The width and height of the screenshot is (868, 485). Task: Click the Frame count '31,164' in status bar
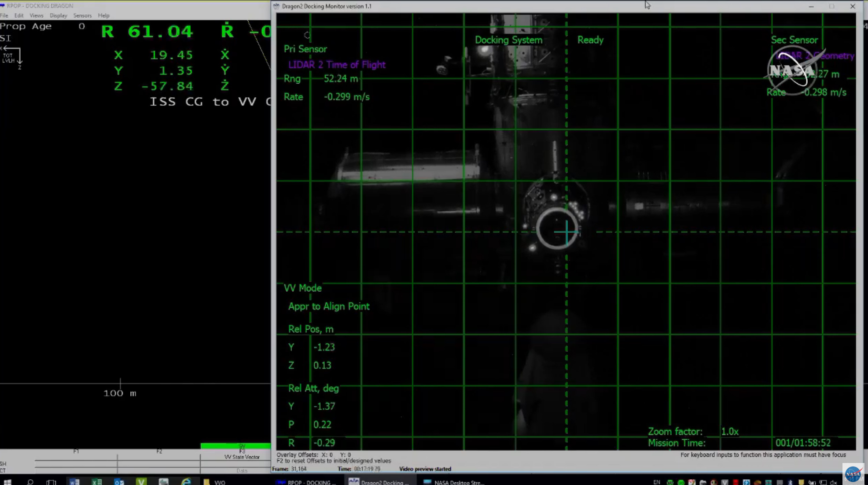pos(298,469)
